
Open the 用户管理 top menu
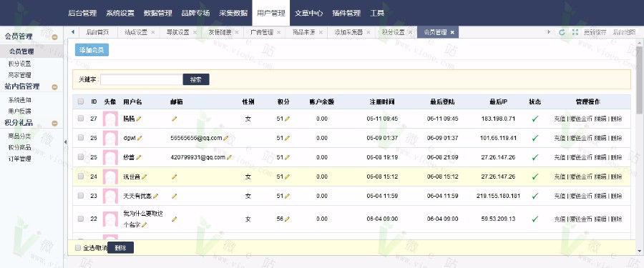270,13
